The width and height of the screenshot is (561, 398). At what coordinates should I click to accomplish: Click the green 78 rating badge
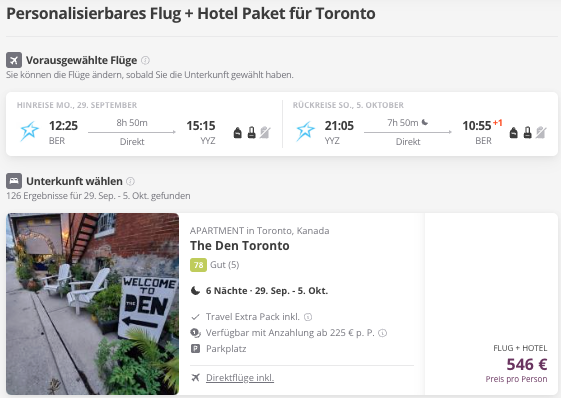(198, 265)
